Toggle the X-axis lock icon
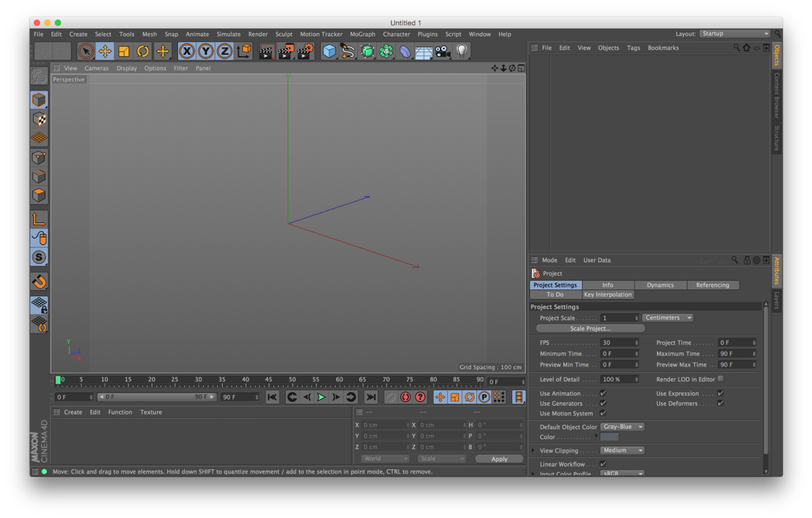The image size is (812, 518). point(187,51)
